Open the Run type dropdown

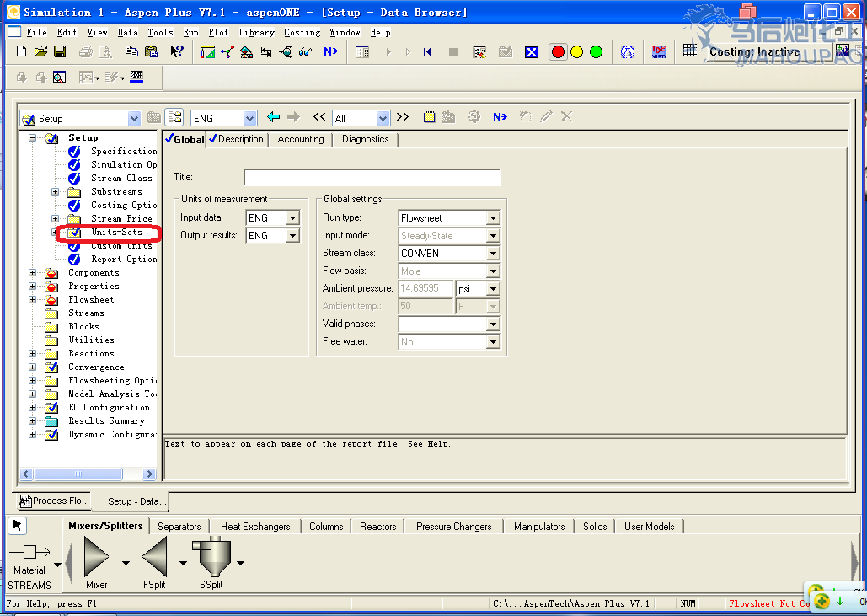(x=493, y=218)
